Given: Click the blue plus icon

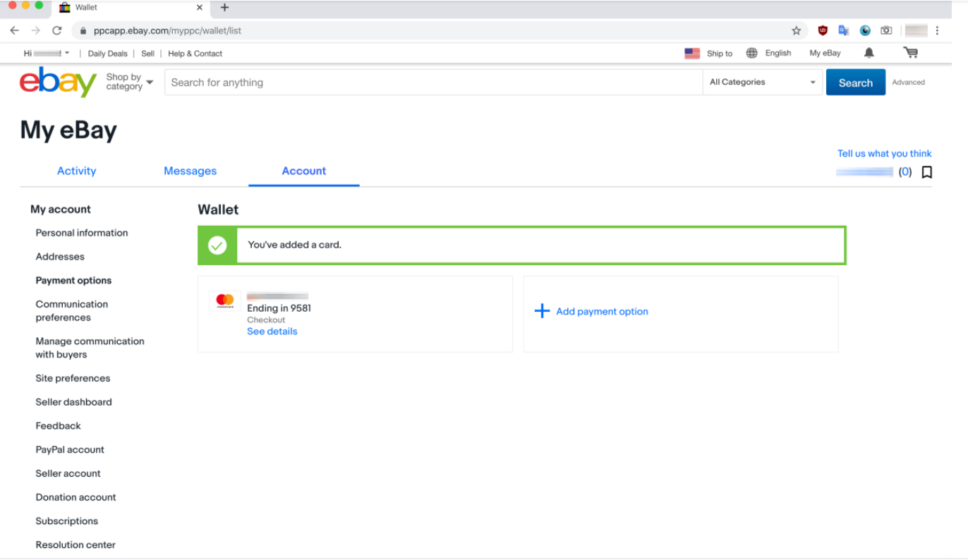Looking at the screenshot, I should [542, 311].
